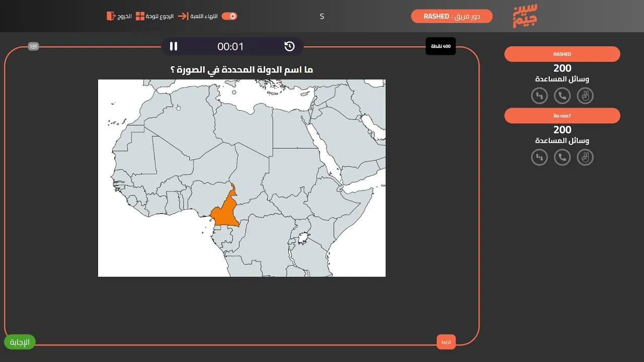Use Bo noo7's phone call helper
The image size is (644, 362).
click(562, 157)
